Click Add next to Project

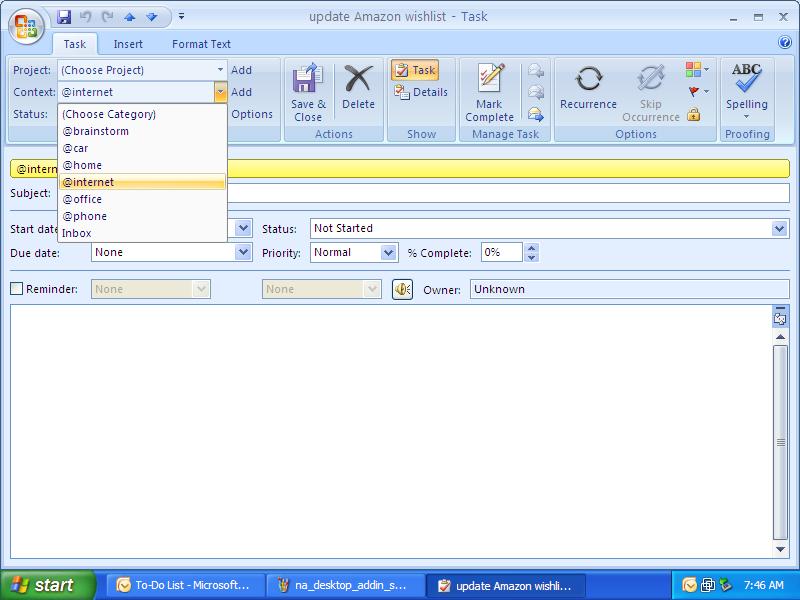[241, 70]
